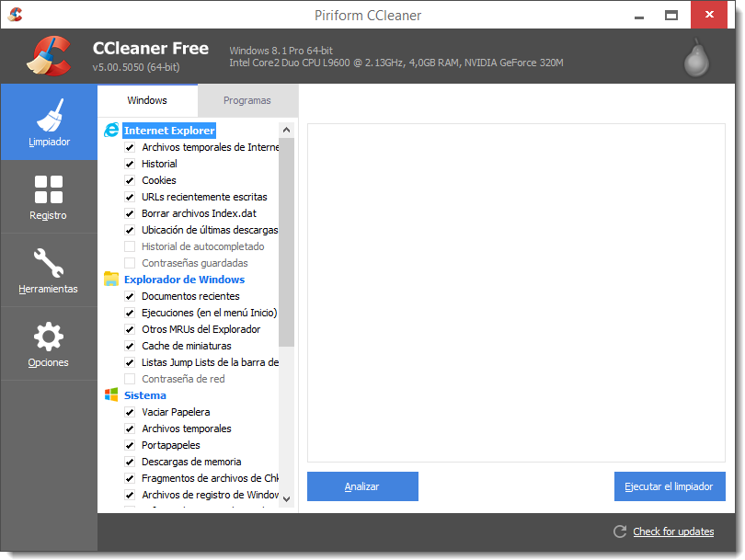This screenshot has height=560, width=745.
Task: Toggle Vaciar Papelera checkbox
Action: [x=130, y=412]
